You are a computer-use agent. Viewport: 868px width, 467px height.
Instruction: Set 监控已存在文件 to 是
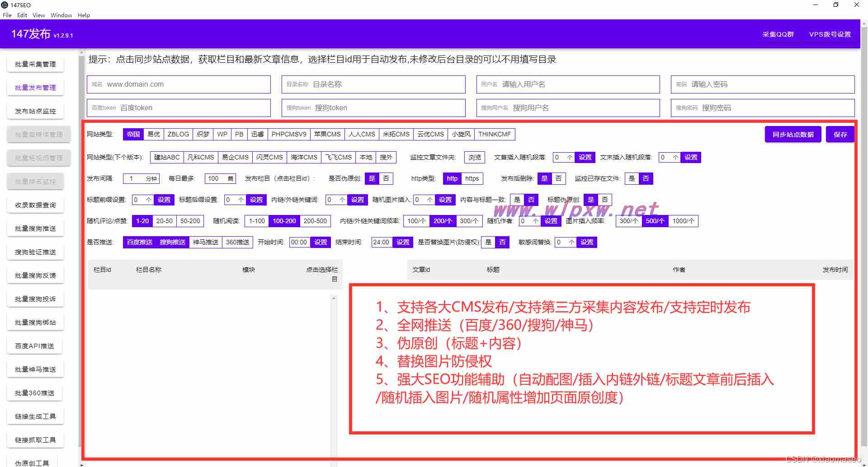(x=632, y=178)
